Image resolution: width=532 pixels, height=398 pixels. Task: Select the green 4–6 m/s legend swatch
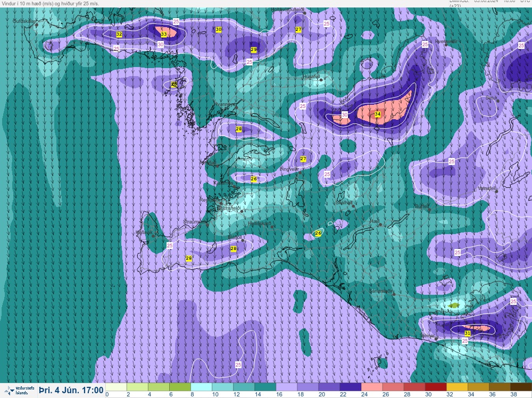[159, 387]
